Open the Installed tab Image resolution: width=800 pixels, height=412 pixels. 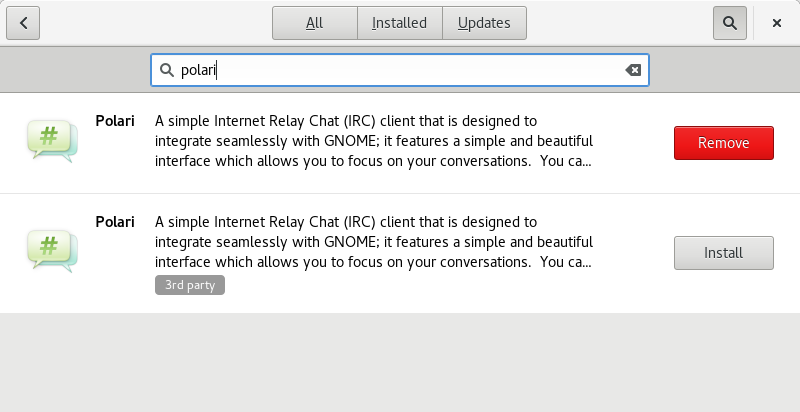coord(399,23)
